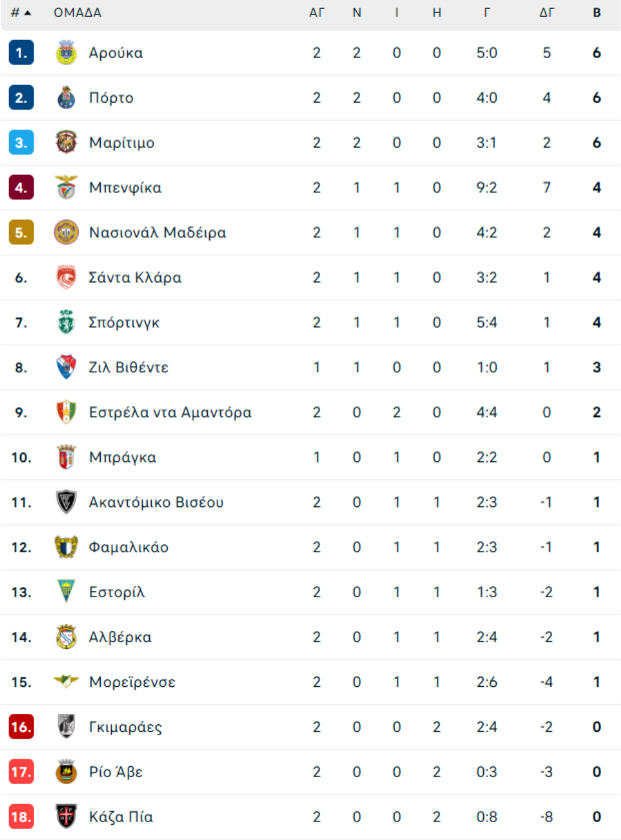Click the Casa Pia shield icon
The width and height of the screenshot is (621, 840).
(x=66, y=817)
